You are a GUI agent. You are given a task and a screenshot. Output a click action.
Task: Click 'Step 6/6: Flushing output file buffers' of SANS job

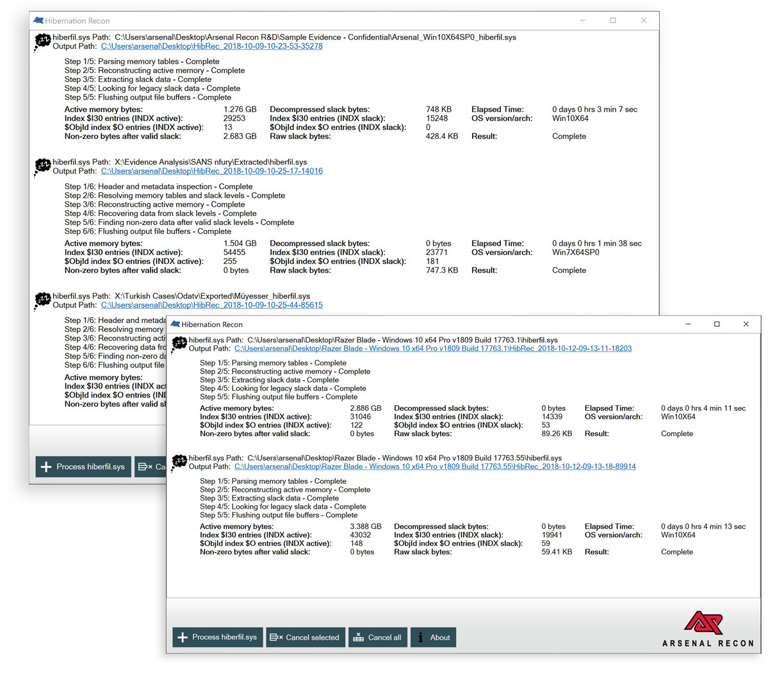tap(148, 231)
